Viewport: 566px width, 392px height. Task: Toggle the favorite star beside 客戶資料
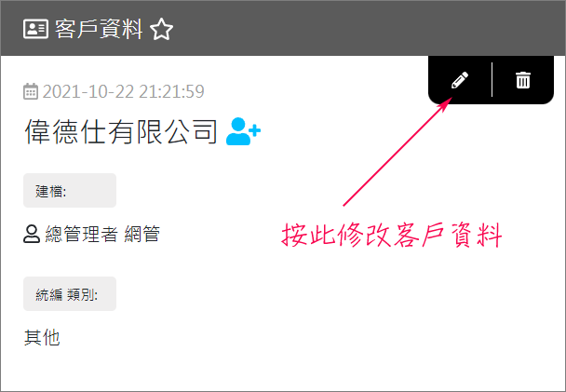[161, 29]
